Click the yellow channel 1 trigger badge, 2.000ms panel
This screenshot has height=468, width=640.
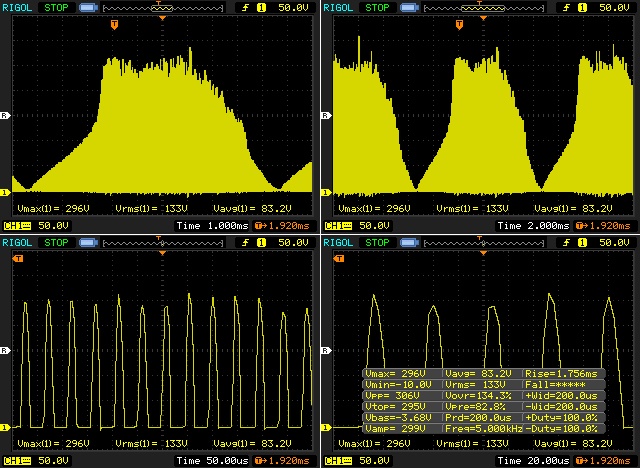click(x=582, y=7)
